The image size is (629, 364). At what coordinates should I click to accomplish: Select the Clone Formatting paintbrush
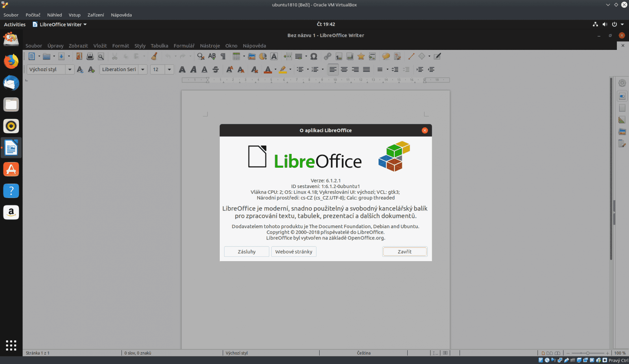pos(154,56)
